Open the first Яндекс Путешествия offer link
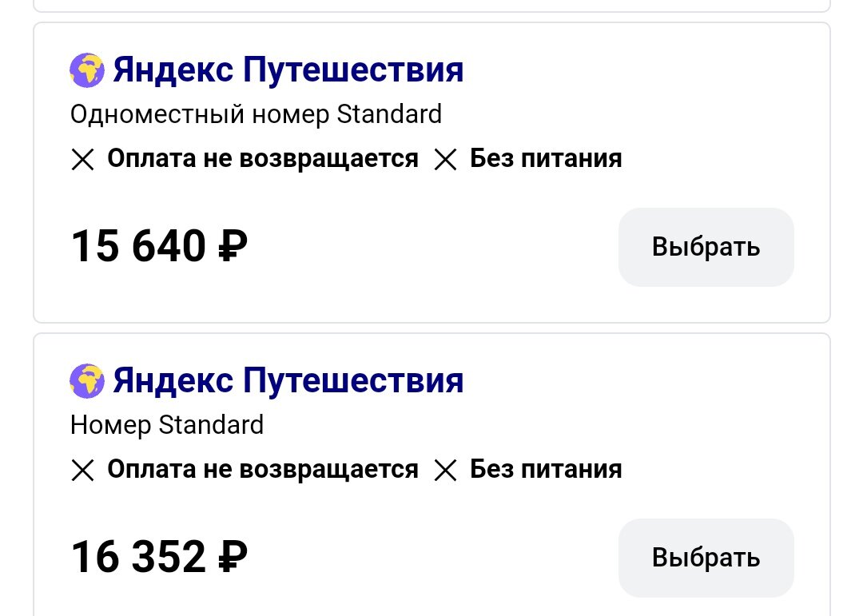Screen dimensions: 863x616 (x=289, y=70)
